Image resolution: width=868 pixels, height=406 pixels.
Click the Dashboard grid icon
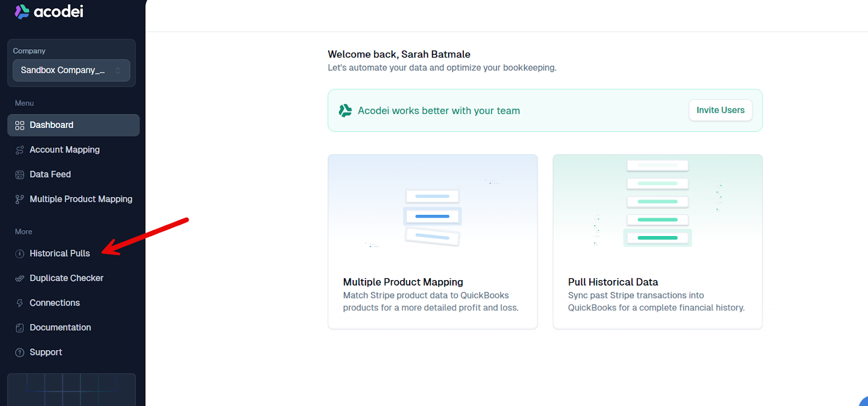point(20,125)
